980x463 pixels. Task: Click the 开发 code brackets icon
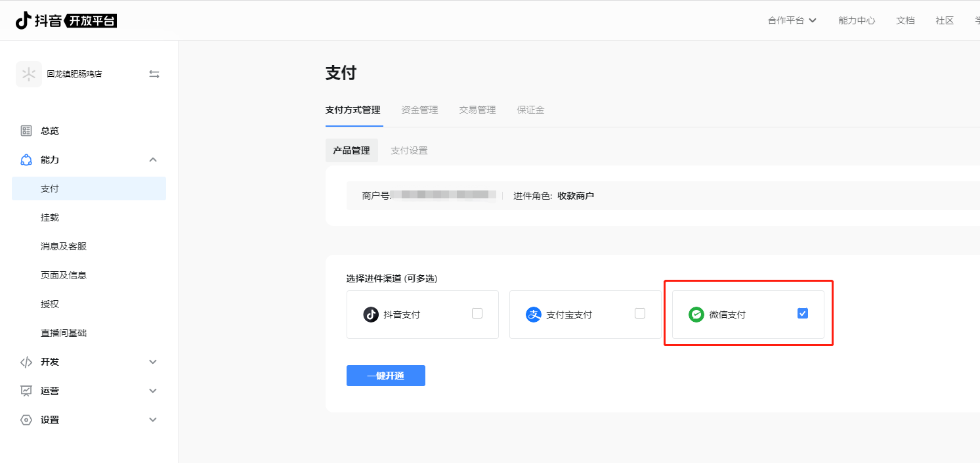click(x=26, y=362)
